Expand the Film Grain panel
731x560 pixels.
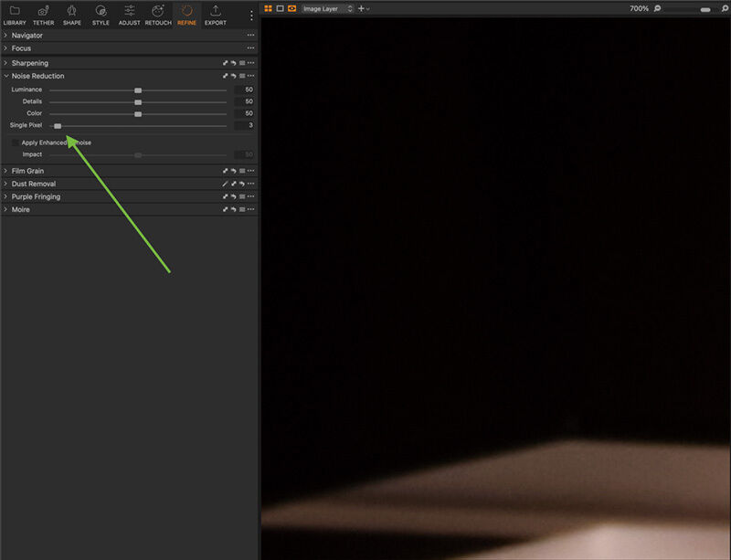click(5, 171)
